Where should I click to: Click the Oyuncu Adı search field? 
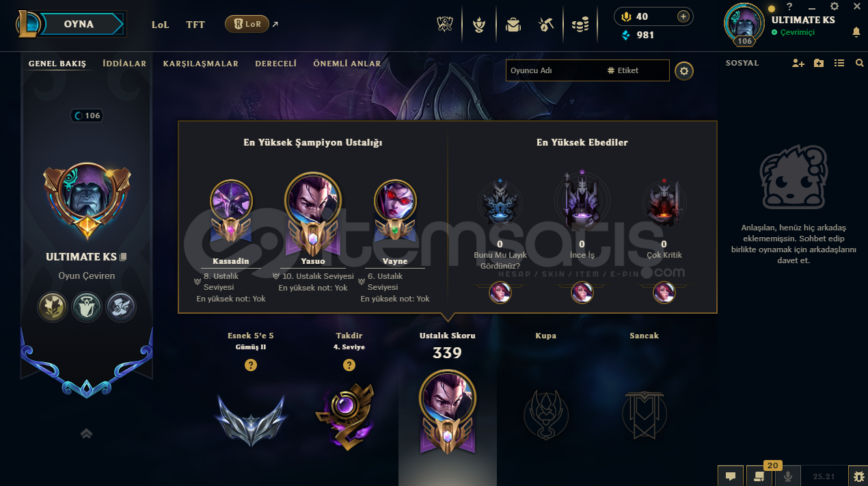555,70
